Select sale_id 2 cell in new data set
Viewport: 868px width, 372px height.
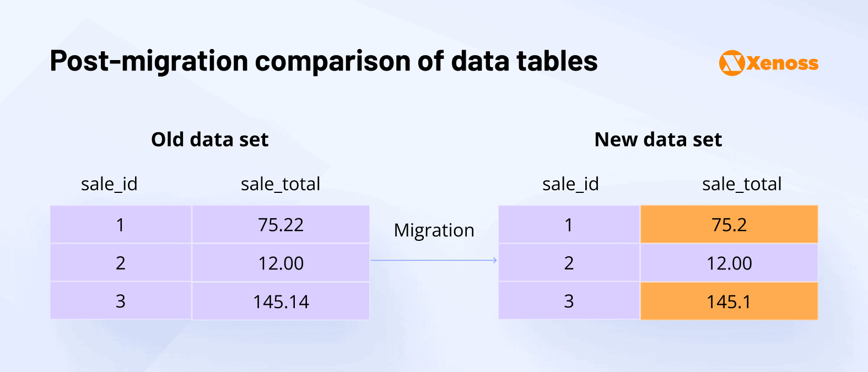[569, 263]
